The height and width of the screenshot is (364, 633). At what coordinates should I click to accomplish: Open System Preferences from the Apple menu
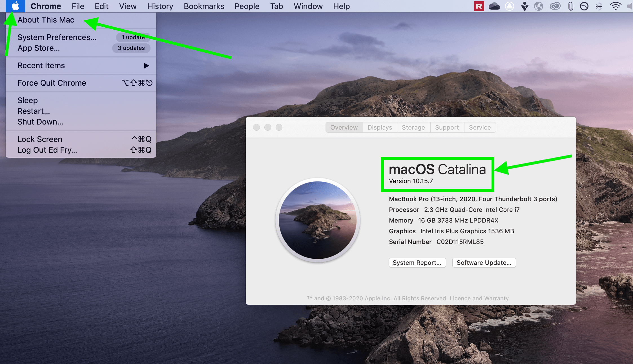pos(57,37)
